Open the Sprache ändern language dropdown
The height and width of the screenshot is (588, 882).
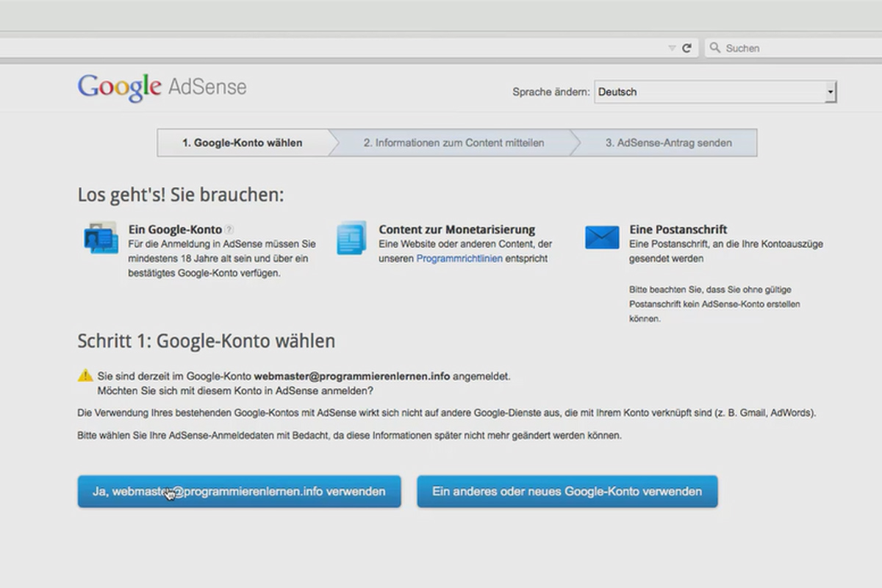[715, 92]
